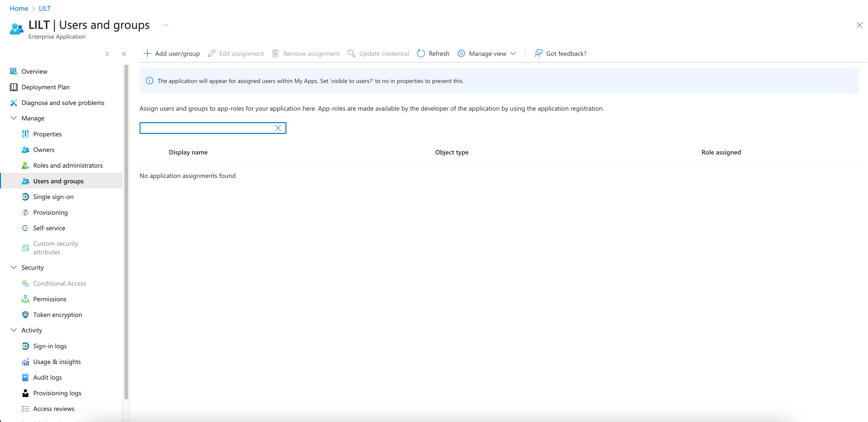Viewport: 868px width, 422px height.
Task: Click into the assignments search field
Action: coord(206,128)
